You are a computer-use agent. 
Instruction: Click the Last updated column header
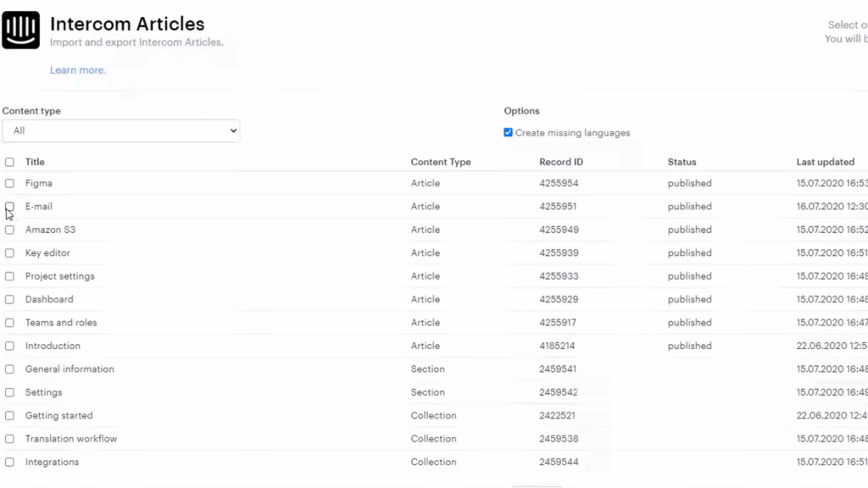click(825, 162)
